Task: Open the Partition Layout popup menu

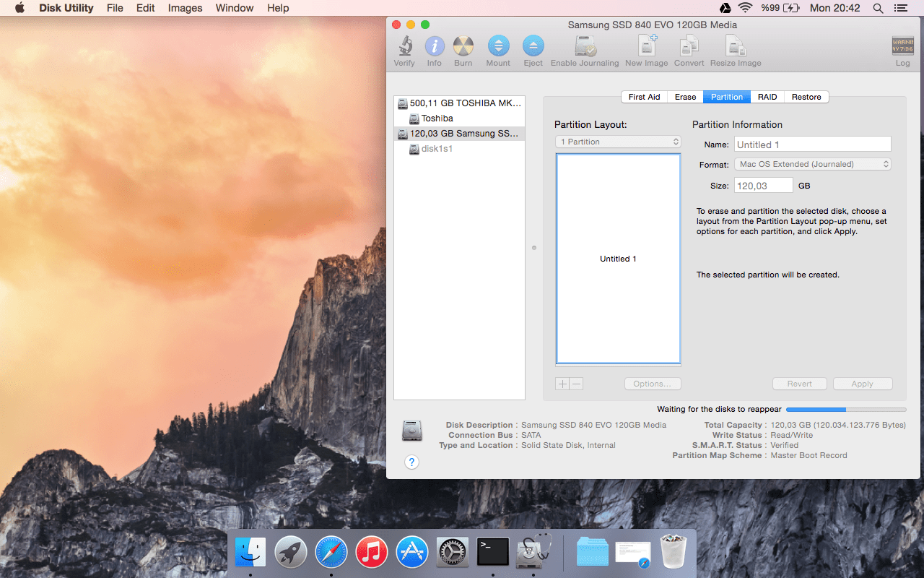Action: [617, 142]
